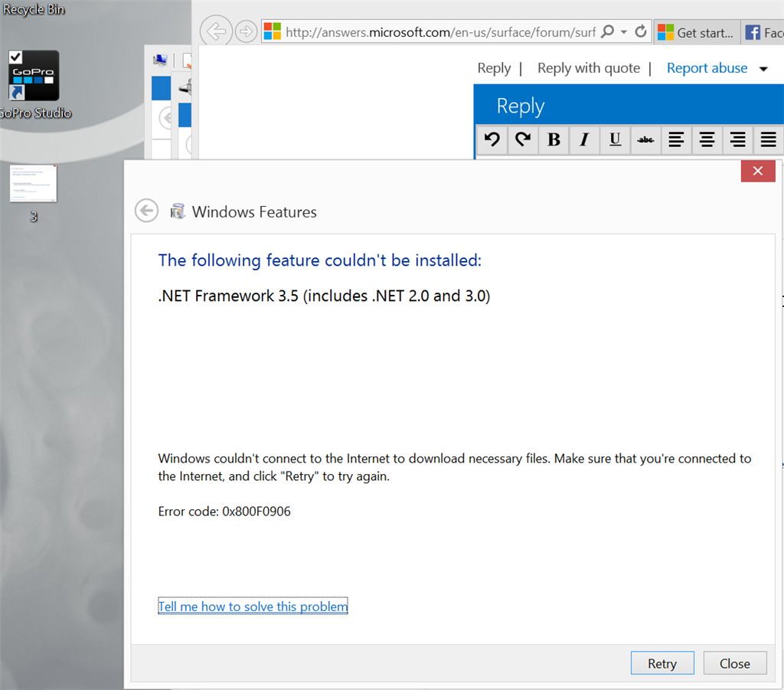Click the Close button in Windows Features
This screenshot has width=784, height=690.
point(734,663)
